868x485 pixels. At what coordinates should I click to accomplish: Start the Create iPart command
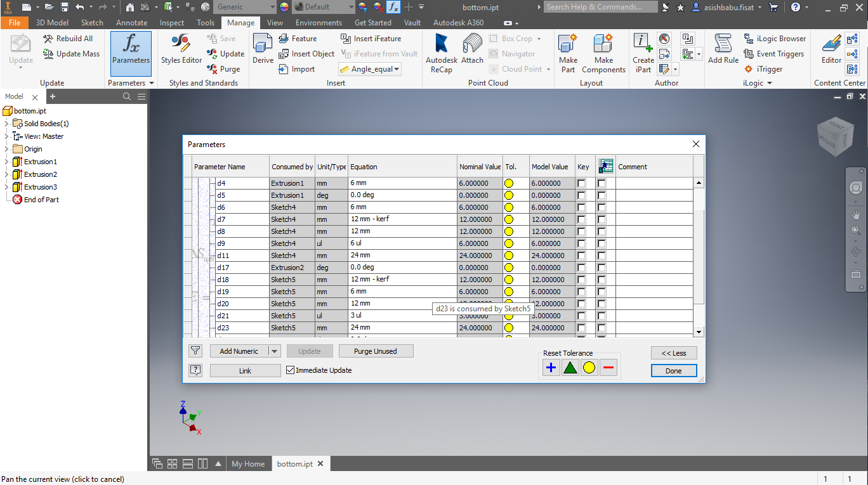pyautogui.click(x=643, y=54)
